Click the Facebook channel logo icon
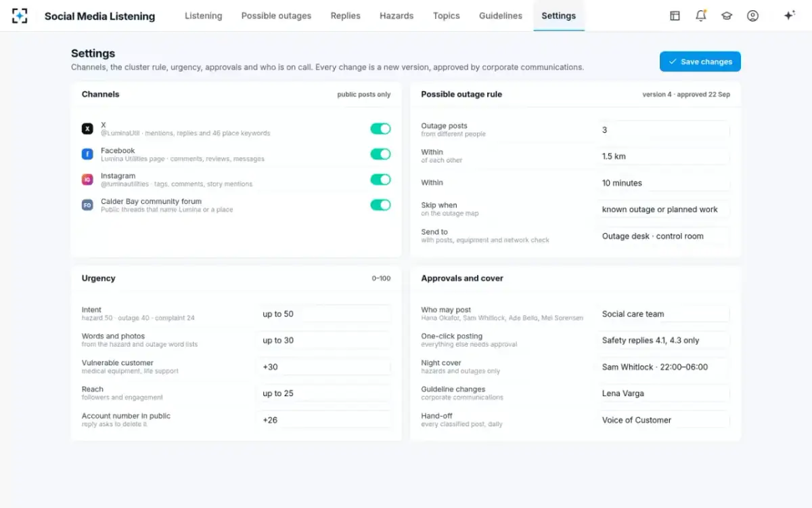 click(87, 154)
